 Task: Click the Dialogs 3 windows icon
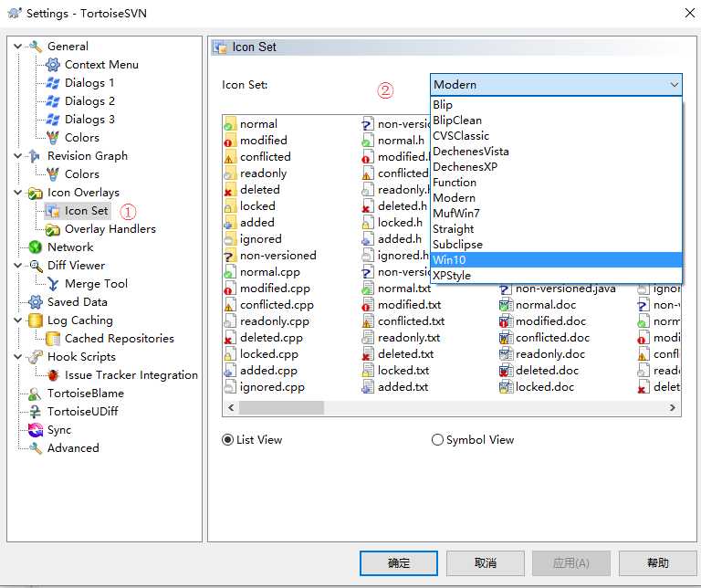[x=53, y=120]
